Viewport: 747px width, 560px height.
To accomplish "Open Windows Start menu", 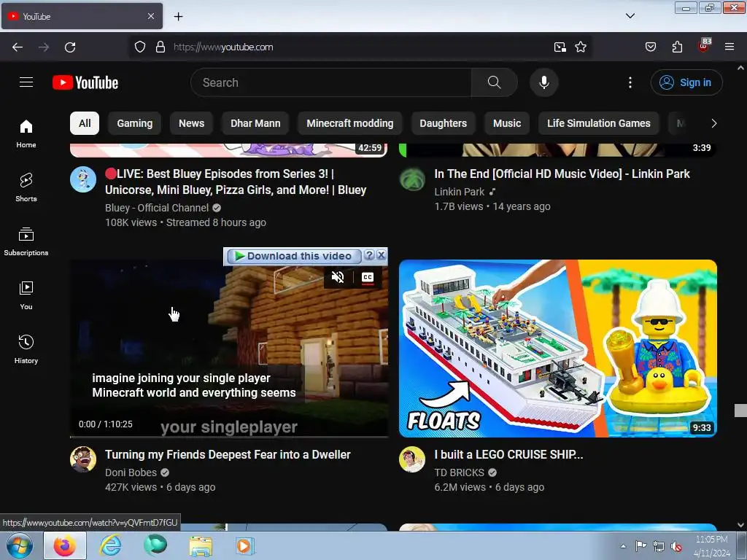I will [20, 545].
